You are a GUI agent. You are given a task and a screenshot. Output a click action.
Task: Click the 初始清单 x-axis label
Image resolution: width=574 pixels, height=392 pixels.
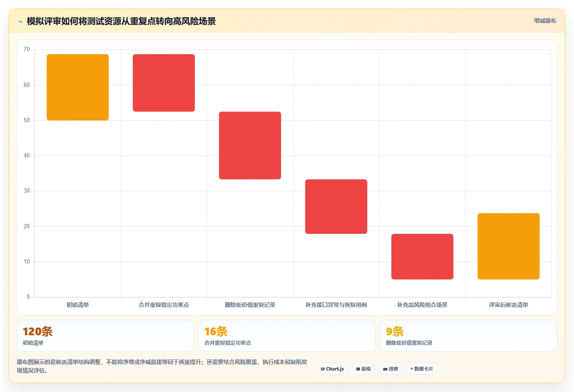[78, 305]
